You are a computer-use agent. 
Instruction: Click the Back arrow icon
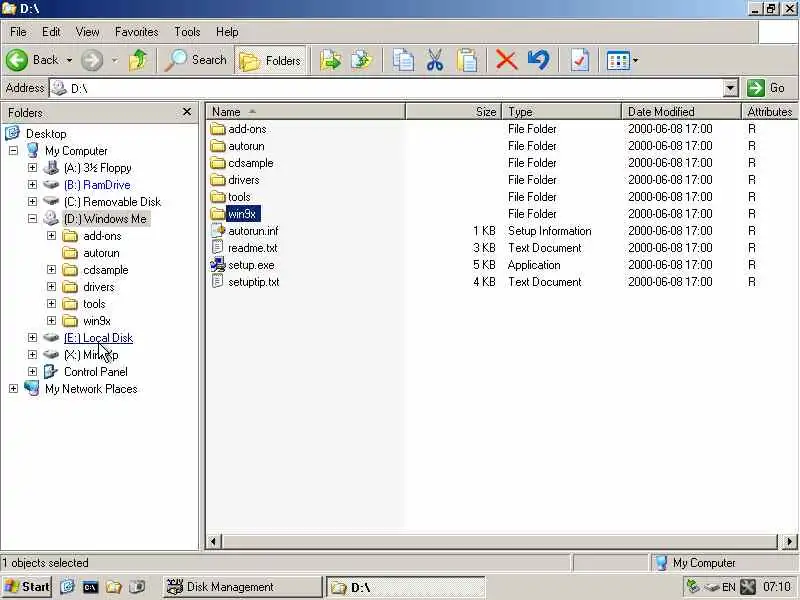[17, 60]
